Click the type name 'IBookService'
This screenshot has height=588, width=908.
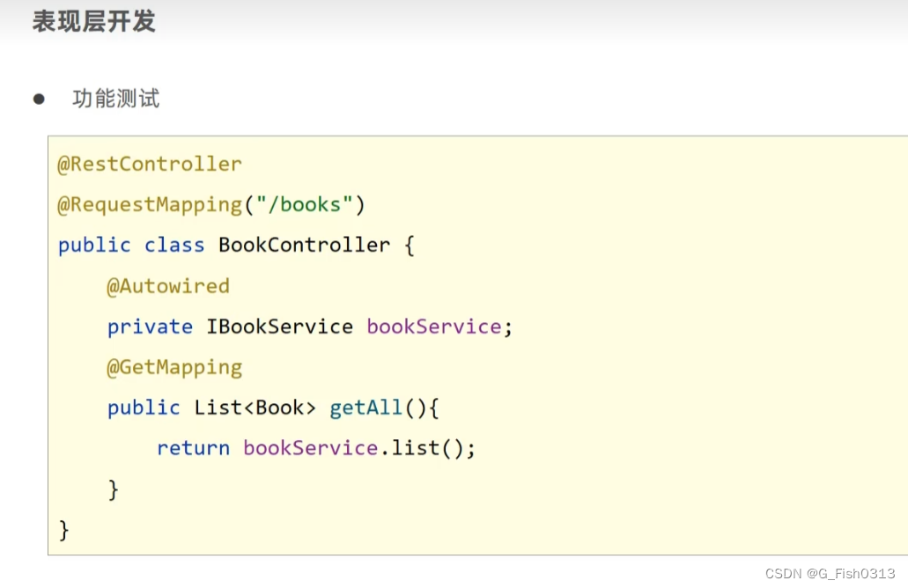pyautogui.click(x=280, y=327)
